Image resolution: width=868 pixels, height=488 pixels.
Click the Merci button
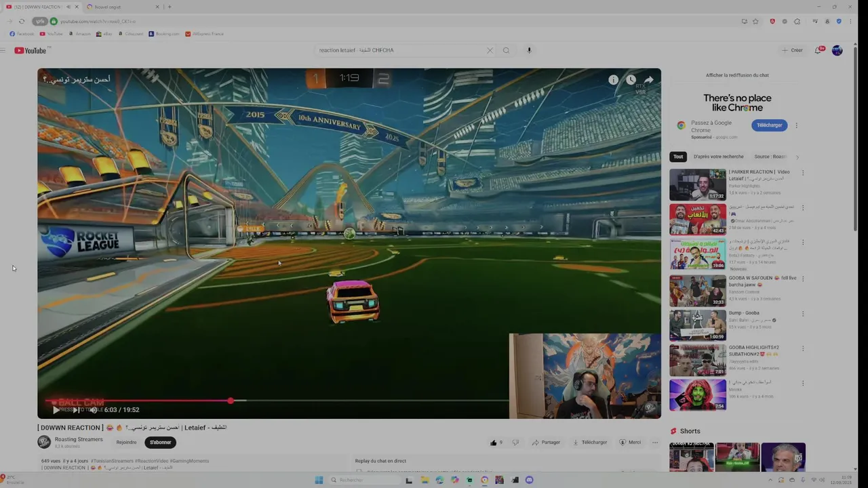pyautogui.click(x=630, y=443)
